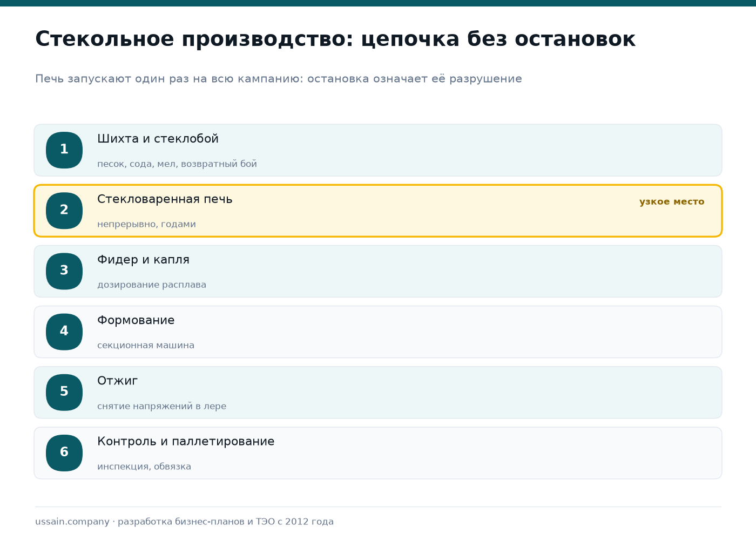Click the description "песок, сода, мел, возвратный бой"

(x=177, y=164)
